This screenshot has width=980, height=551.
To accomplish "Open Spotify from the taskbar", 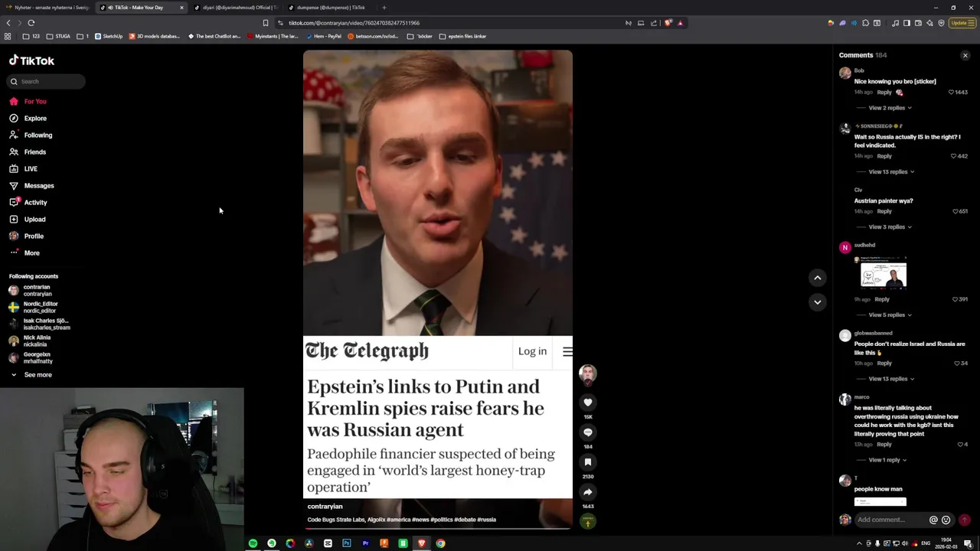I will pos(253,543).
